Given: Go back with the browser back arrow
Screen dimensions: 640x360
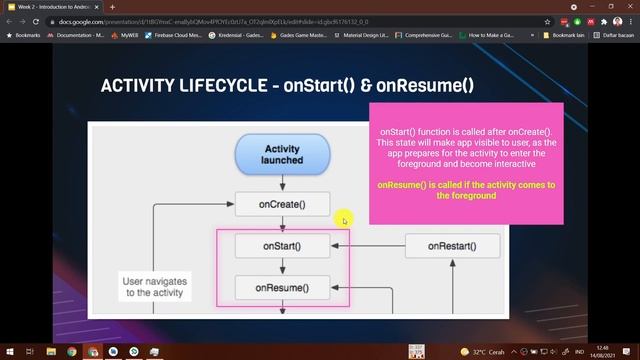Looking at the screenshot, I should point(9,22).
